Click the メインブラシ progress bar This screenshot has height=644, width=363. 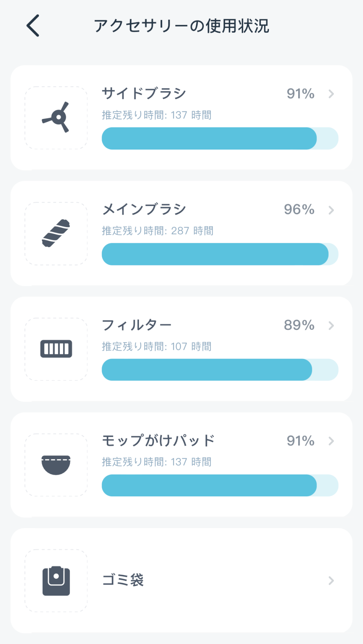click(220, 254)
